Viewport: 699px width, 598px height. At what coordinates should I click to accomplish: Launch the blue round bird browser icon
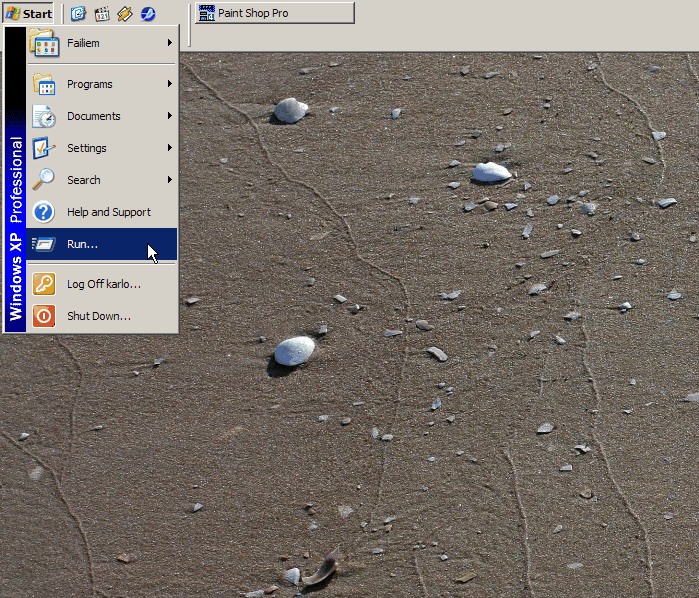tap(148, 14)
